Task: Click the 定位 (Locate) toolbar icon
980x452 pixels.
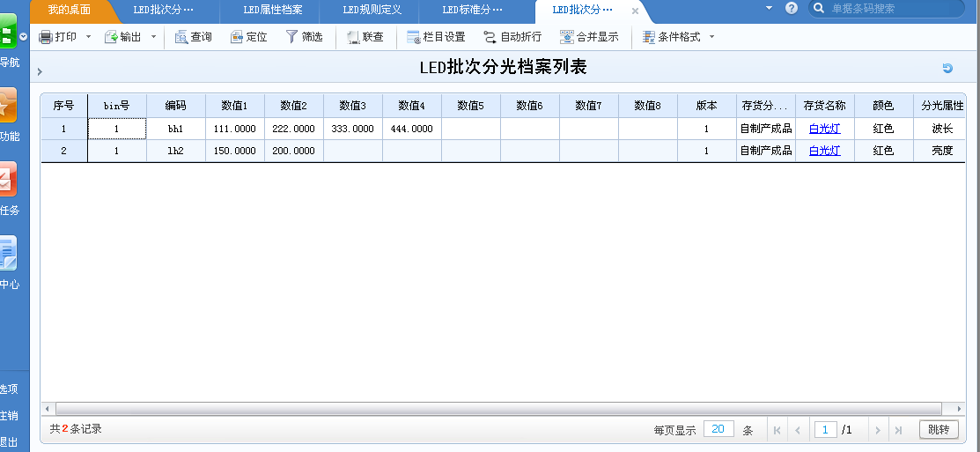Action: point(238,37)
